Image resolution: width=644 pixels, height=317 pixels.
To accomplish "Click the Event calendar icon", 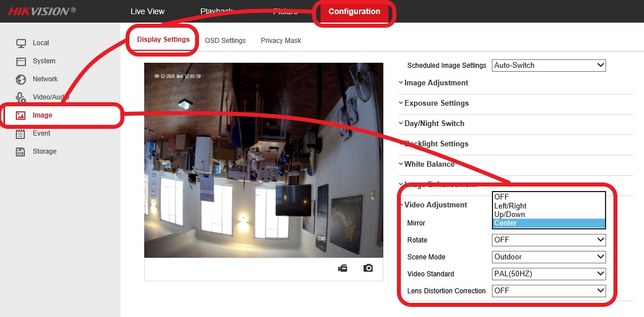I will [21, 133].
